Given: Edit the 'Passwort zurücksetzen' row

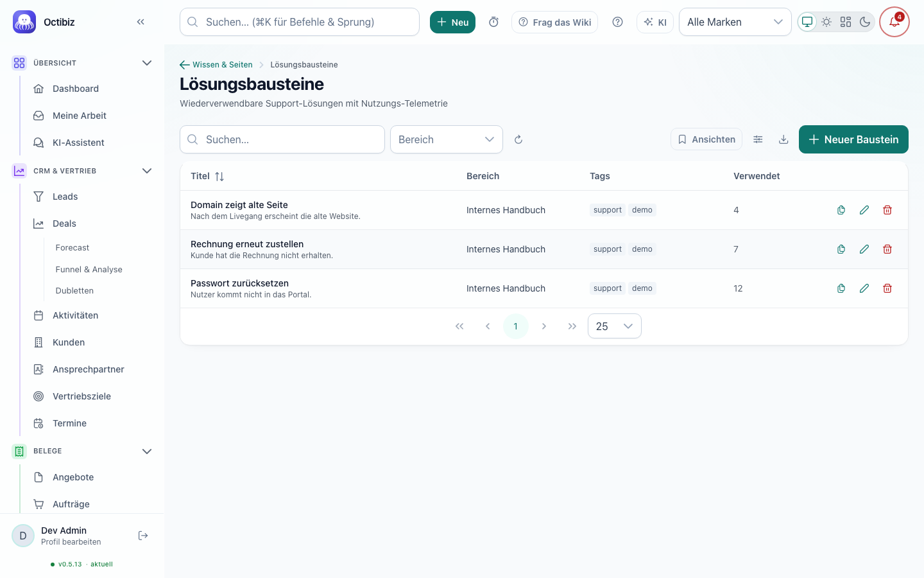Looking at the screenshot, I should pos(864,288).
